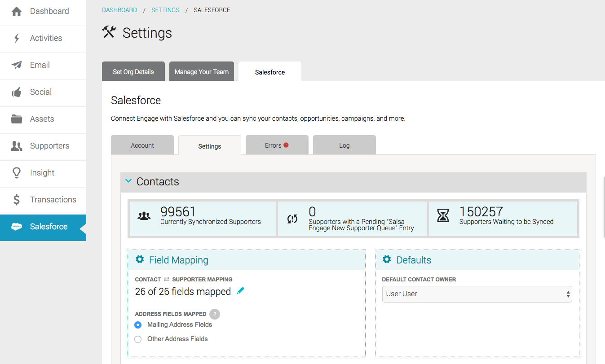Click the Supporters people icon
Screen dimensions: 605x364
(17, 146)
